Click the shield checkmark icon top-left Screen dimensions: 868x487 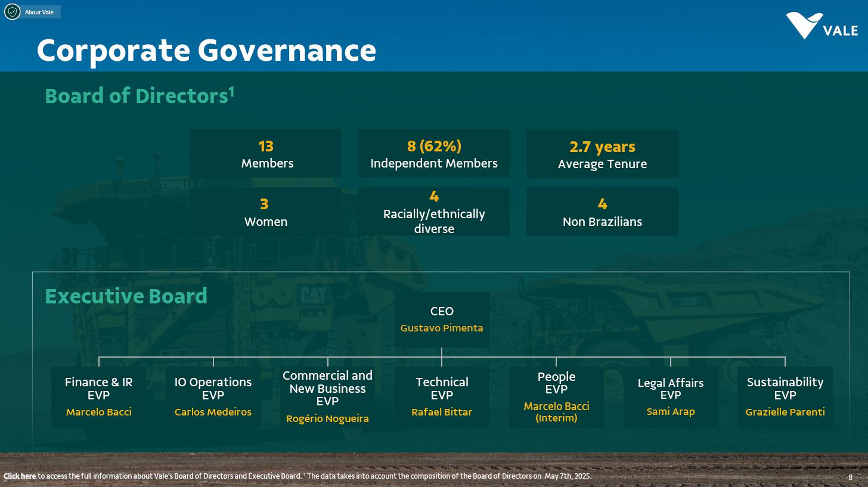tap(12, 12)
